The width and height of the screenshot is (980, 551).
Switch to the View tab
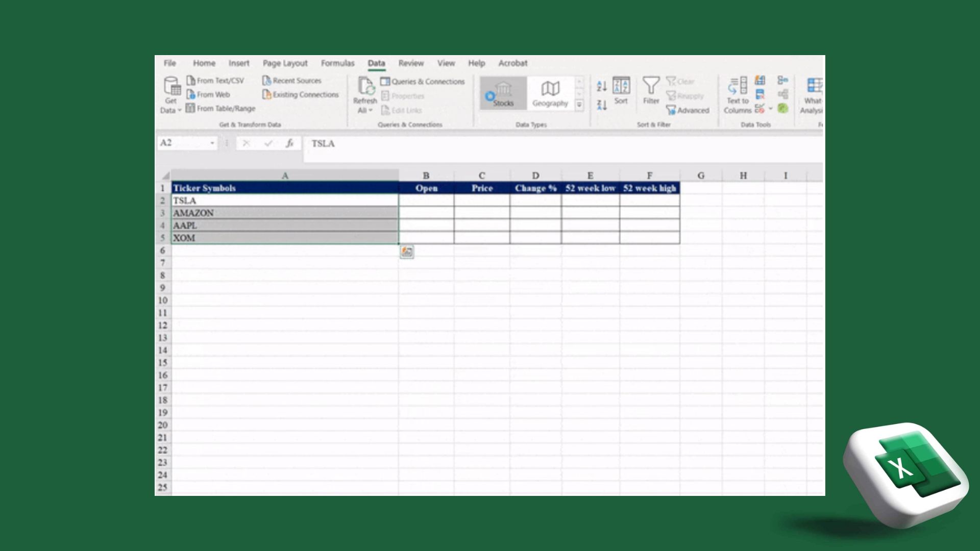point(446,63)
